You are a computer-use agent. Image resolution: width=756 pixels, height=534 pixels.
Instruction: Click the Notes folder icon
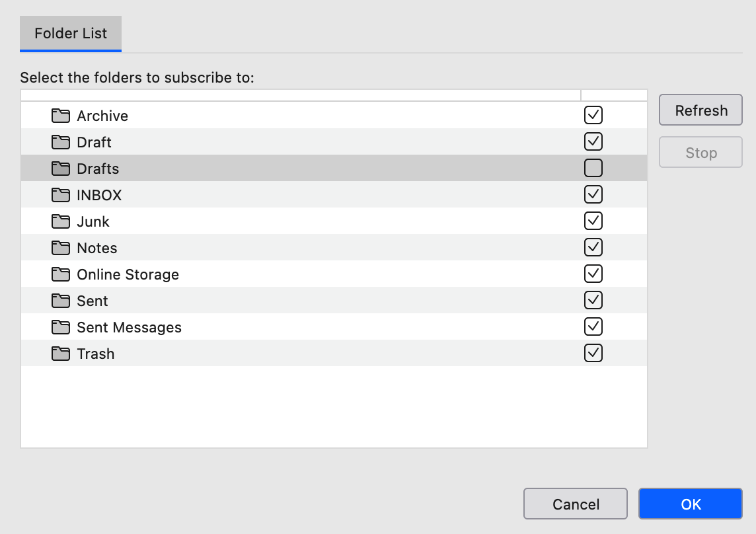point(61,248)
